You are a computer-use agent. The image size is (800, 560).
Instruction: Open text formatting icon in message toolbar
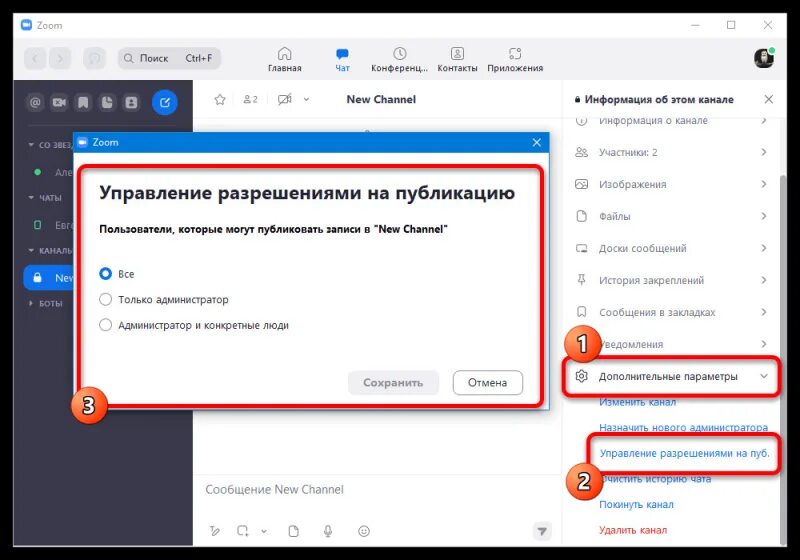click(x=215, y=531)
